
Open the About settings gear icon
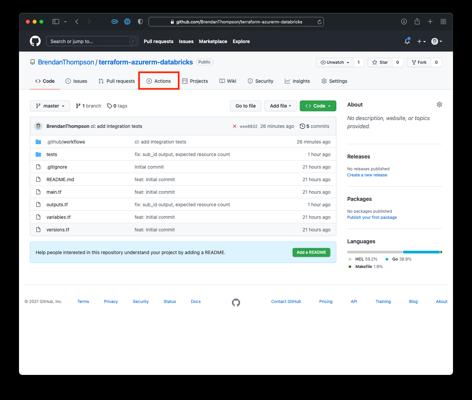pos(439,105)
